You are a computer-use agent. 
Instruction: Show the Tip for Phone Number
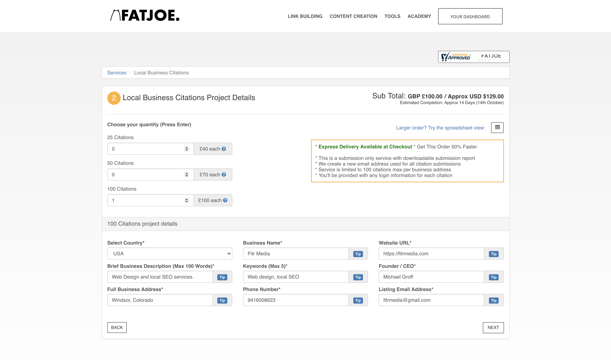[358, 301]
